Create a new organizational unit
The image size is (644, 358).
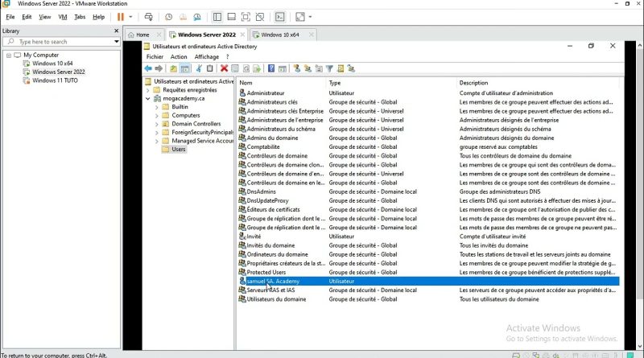point(319,68)
